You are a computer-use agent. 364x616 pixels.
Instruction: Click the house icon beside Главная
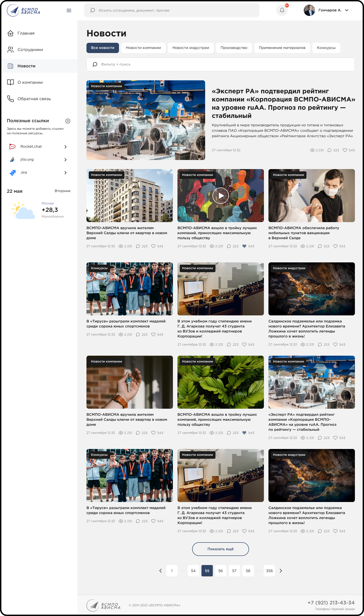coord(10,33)
